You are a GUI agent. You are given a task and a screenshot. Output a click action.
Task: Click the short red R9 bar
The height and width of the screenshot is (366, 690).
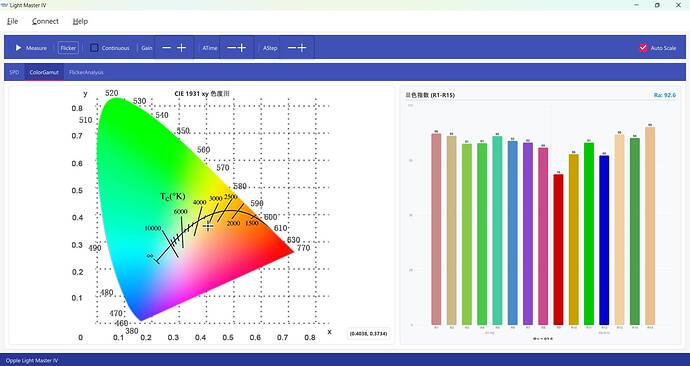[558, 249]
